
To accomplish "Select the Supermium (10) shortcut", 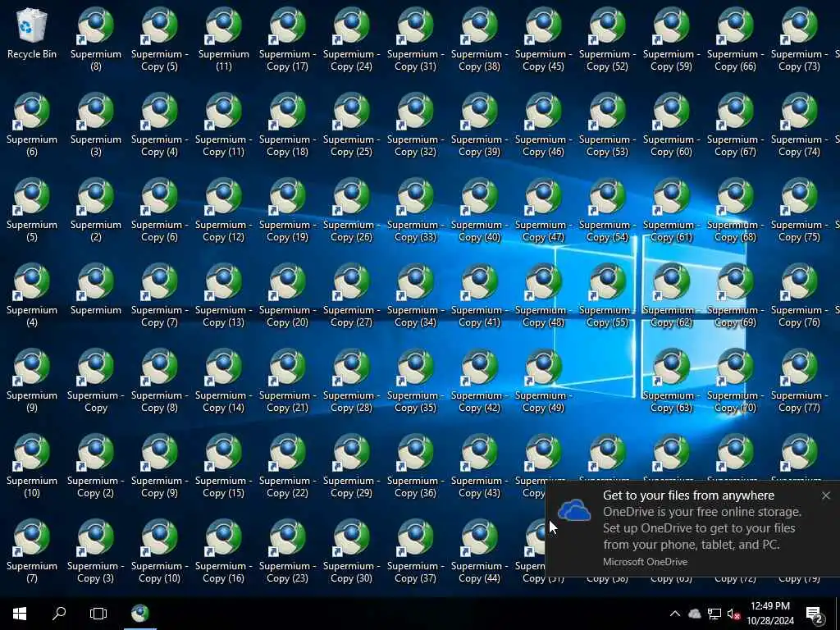I will 32,466.
